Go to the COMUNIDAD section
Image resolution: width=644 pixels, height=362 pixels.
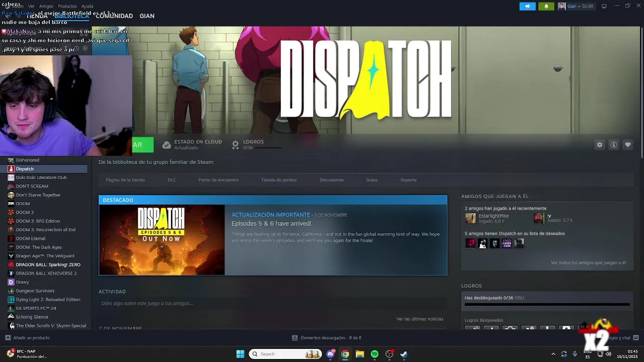114,16
